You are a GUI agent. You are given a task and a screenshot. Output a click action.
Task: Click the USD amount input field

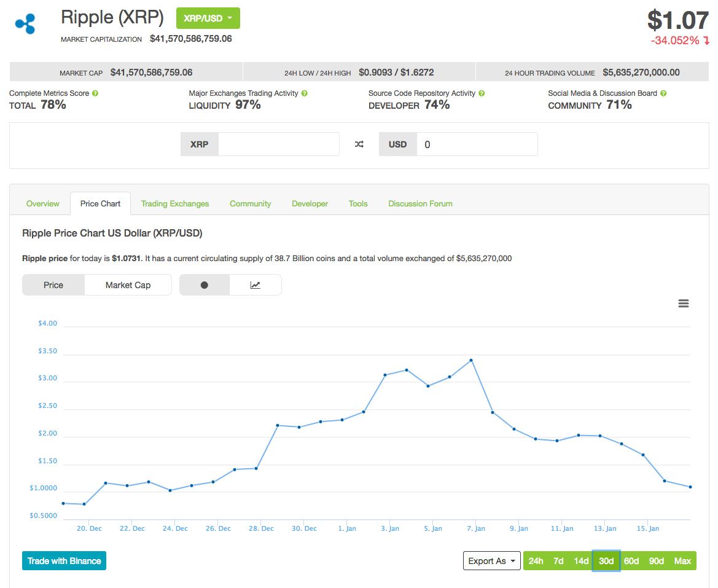point(477,144)
